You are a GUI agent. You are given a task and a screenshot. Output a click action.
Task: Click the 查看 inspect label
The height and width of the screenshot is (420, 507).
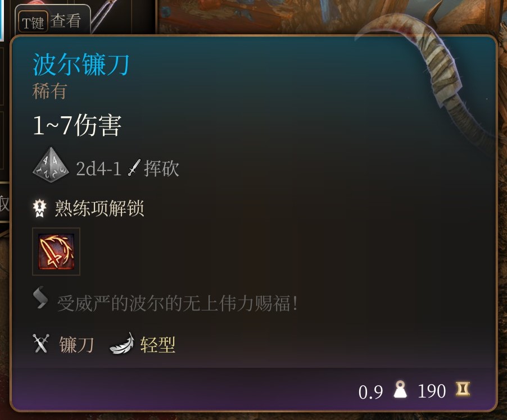pyautogui.click(x=66, y=21)
